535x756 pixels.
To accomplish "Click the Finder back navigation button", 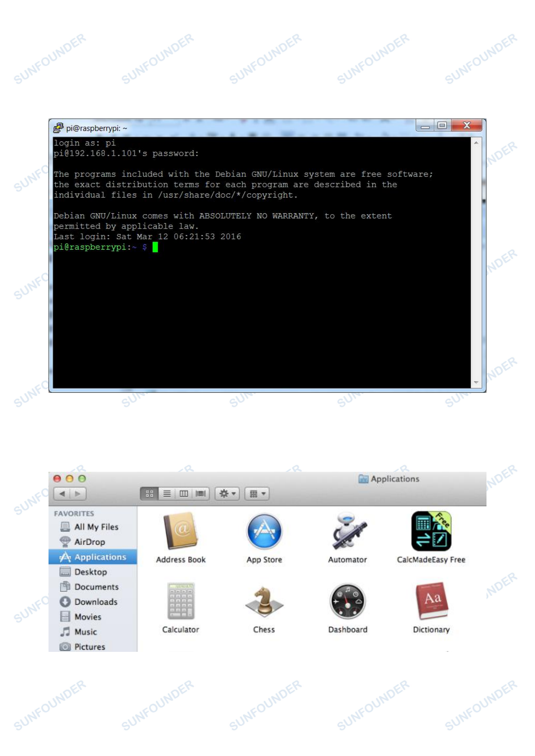I will tap(62, 494).
